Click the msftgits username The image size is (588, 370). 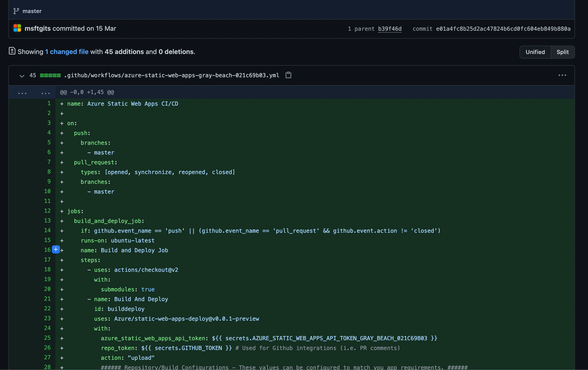pyautogui.click(x=38, y=28)
